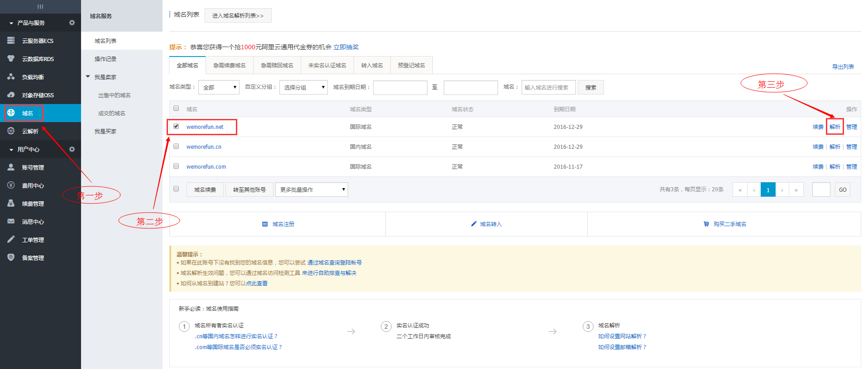The height and width of the screenshot is (369, 868).
Task: Click the 如何设置网站解析？ guide link
Action: [x=622, y=336]
